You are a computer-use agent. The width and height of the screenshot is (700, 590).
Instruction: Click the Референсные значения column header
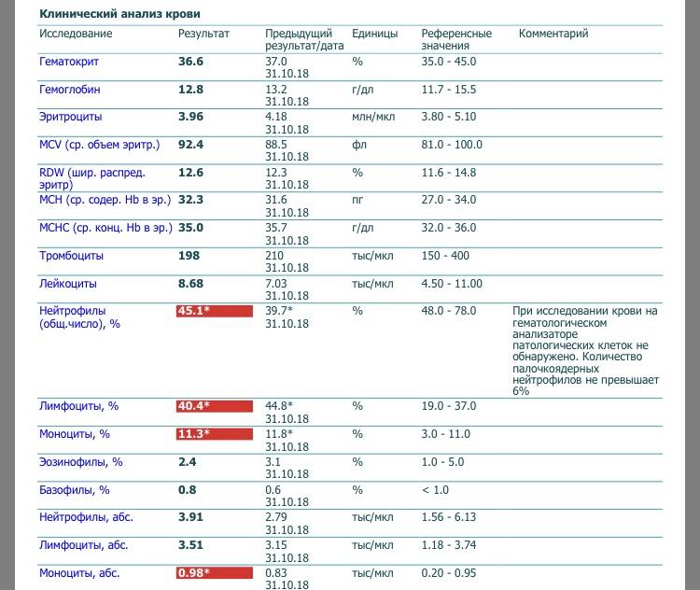[456, 40]
